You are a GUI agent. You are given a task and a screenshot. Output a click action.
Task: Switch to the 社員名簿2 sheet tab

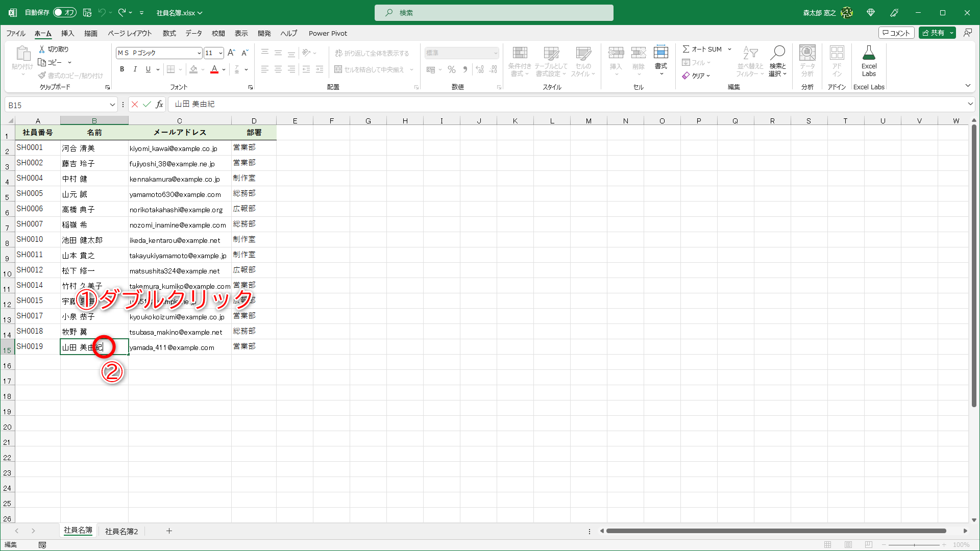coord(121,531)
